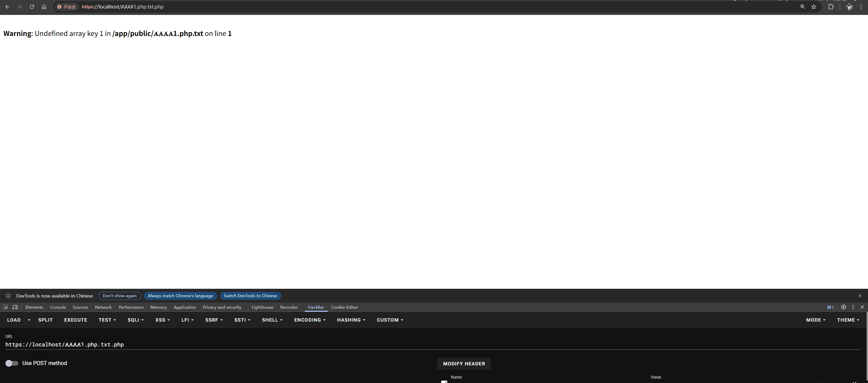The height and width of the screenshot is (383, 868).
Task: Activate the DevTools inspect element picker
Action: [x=5, y=307]
